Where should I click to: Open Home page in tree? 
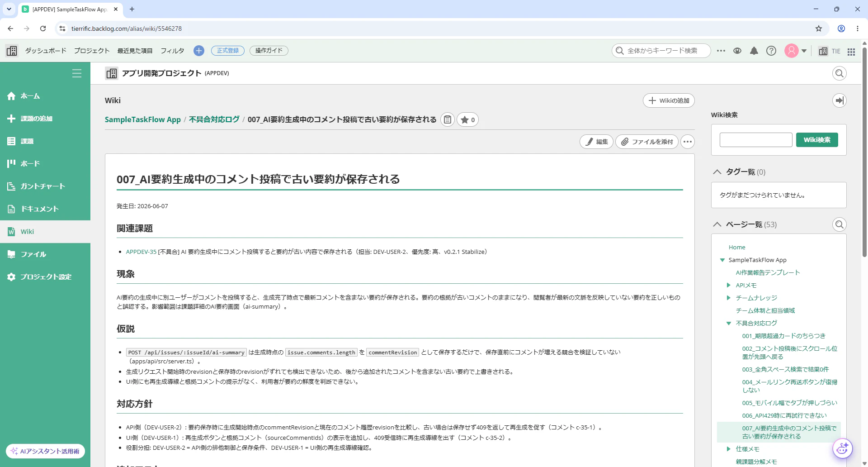coord(737,248)
